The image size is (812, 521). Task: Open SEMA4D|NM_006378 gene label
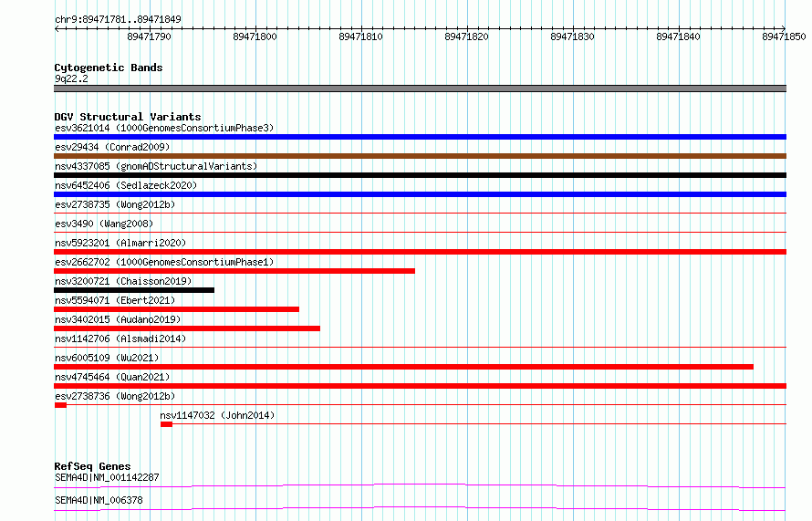tap(99, 500)
